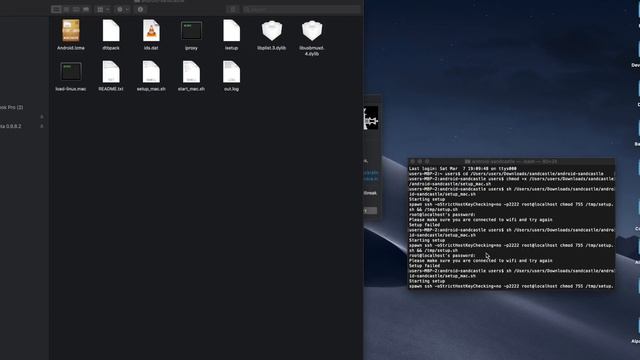This screenshot has width=640, height=360.
Task: Switch Finder to column view
Action: 76,9
